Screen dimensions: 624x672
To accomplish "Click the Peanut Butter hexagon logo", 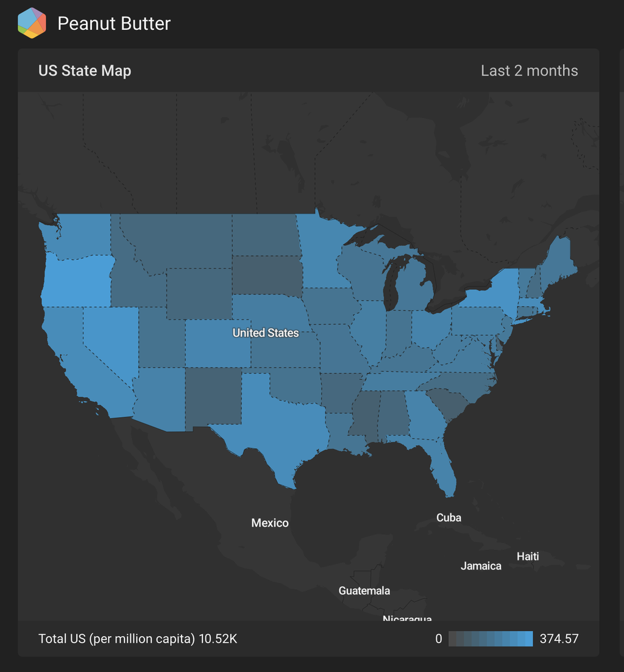I will 32,23.
